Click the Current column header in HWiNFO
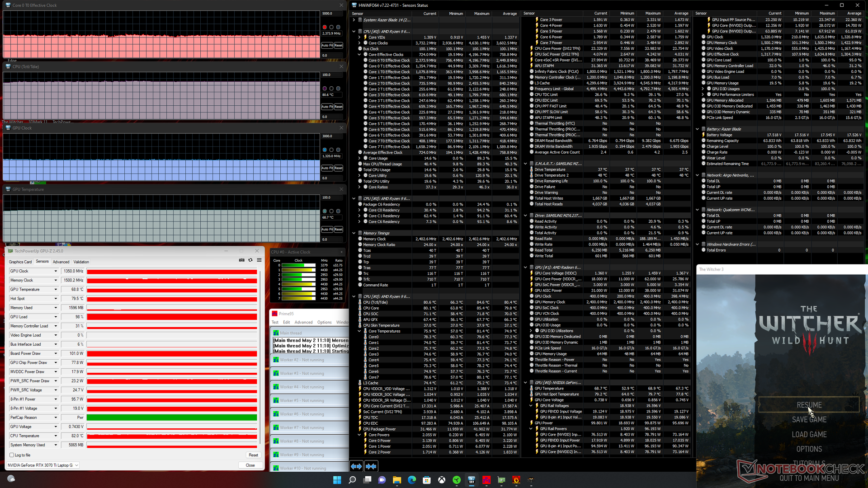 click(429, 14)
